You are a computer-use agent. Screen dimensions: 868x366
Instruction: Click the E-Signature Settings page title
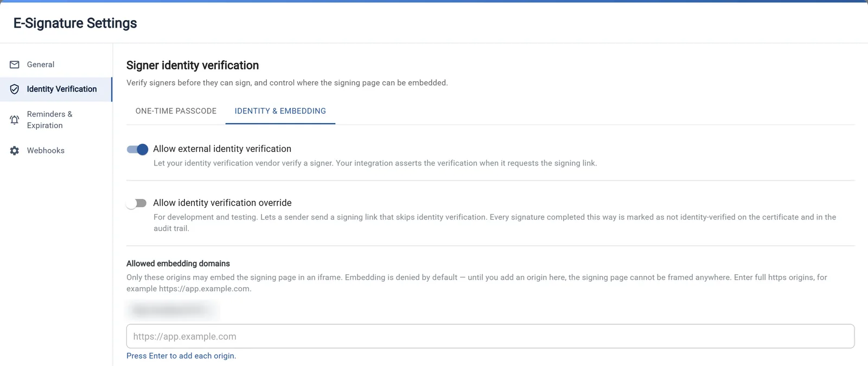tap(75, 23)
